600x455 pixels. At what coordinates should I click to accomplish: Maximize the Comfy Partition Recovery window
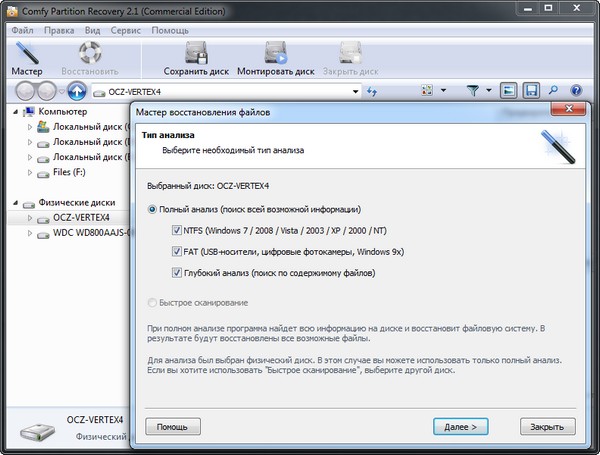click(x=548, y=8)
